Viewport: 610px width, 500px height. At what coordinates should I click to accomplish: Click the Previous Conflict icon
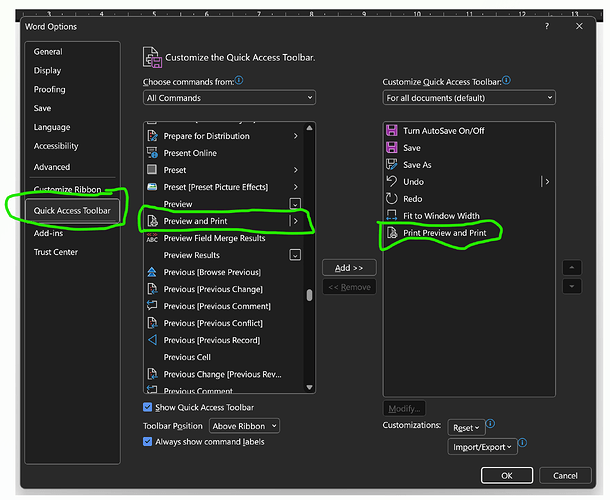(x=152, y=323)
